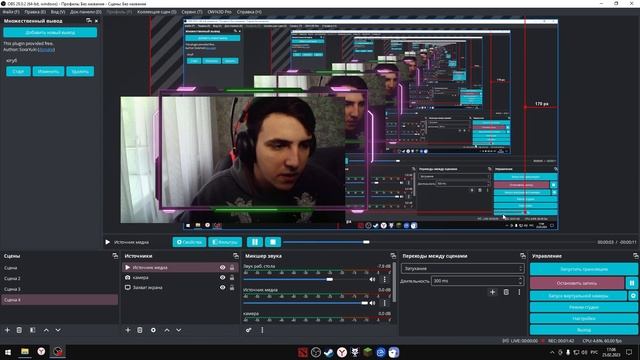The height and width of the screenshot is (360, 640).
Task: Open the OWN3D Pro menu
Action: (219, 12)
